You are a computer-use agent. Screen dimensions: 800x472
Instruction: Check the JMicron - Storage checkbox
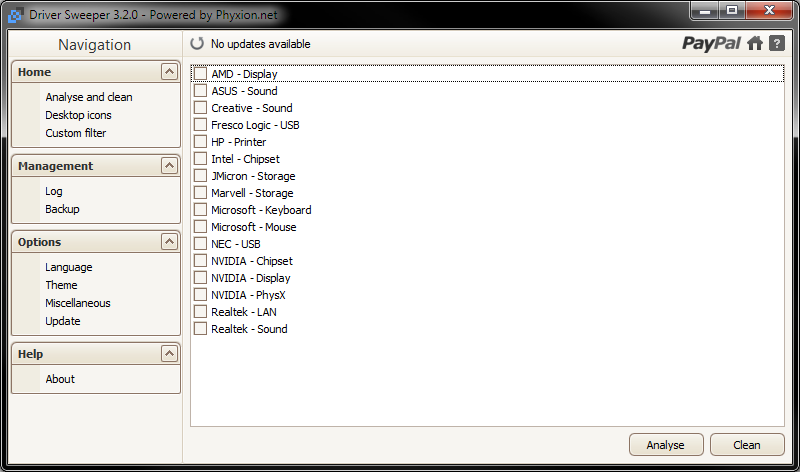pyautogui.click(x=201, y=176)
